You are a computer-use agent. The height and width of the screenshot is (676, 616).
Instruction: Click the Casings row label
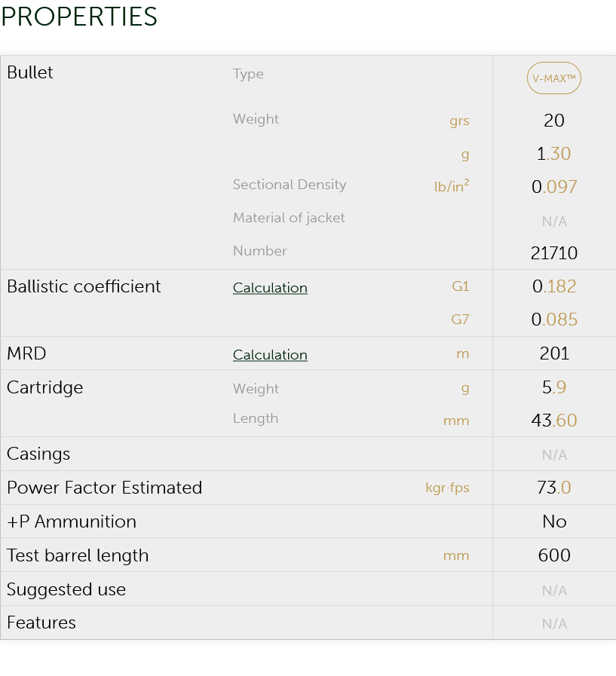coord(38,454)
